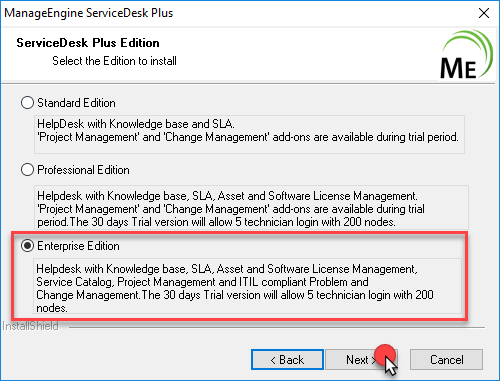Image resolution: width=500 pixels, height=381 pixels.
Task: Click the 'Professional Edition' label text
Action: (x=83, y=170)
